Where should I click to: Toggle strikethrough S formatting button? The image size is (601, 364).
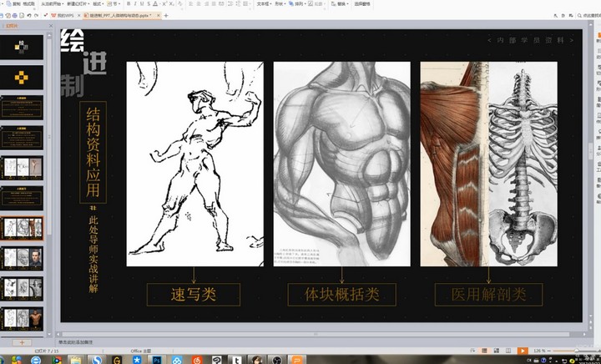click(149, 3)
